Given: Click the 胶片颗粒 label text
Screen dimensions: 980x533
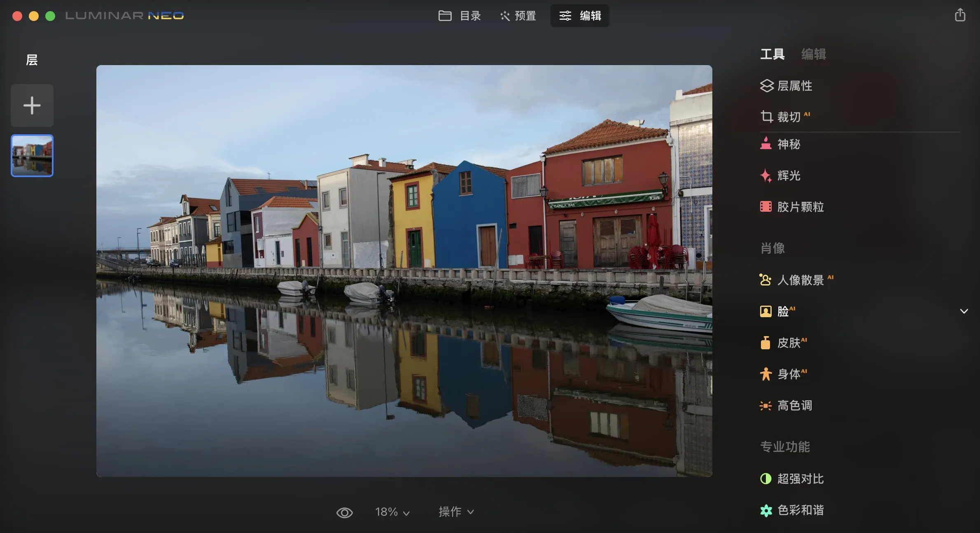Looking at the screenshot, I should click(x=800, y=207).
